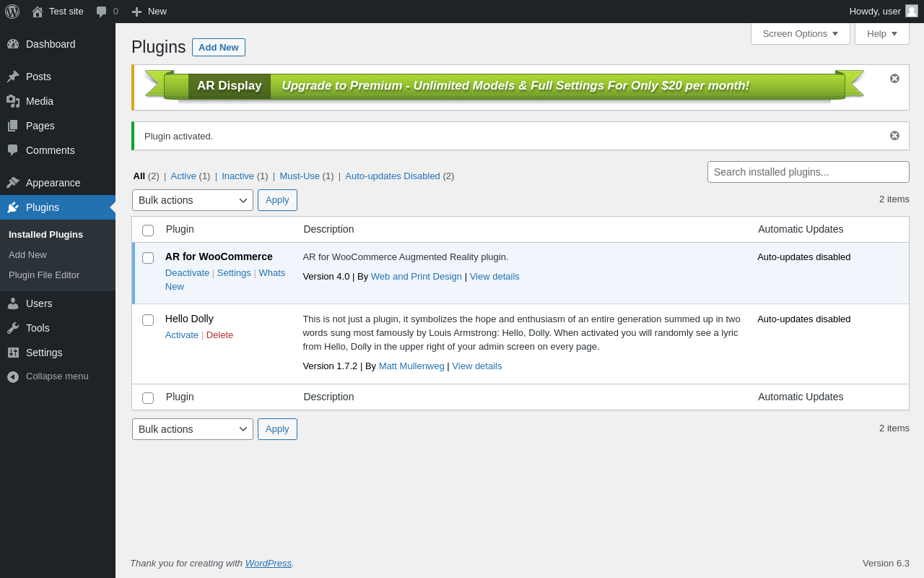Click the comments bubble icon in admin bar
The width and height of the screenshot is (924, 578).
[x=102, y=12]
